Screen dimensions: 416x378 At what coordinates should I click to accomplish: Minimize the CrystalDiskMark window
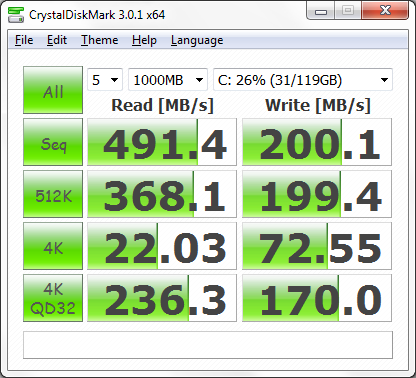[320, 11]
